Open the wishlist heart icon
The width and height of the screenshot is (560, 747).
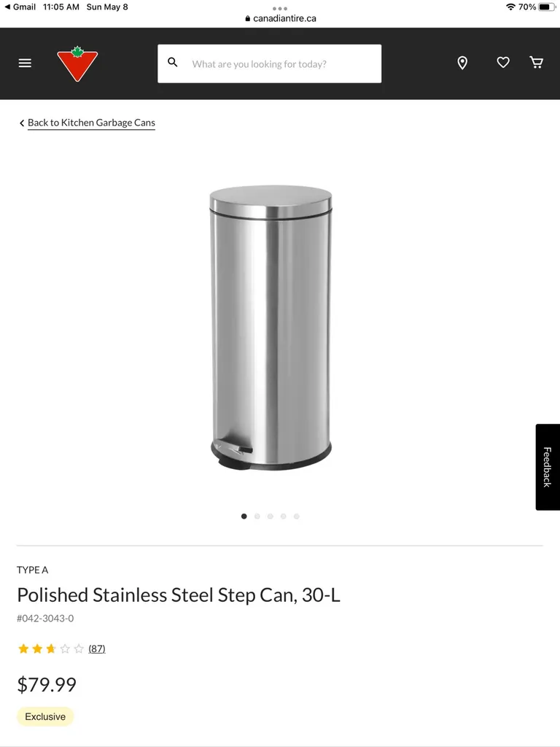click(x=503, y=63)
